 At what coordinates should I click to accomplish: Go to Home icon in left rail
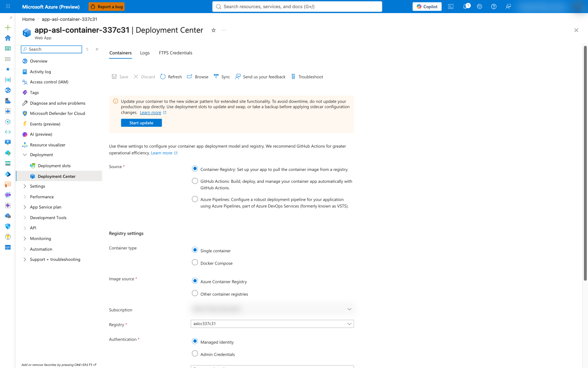[8, 38]
